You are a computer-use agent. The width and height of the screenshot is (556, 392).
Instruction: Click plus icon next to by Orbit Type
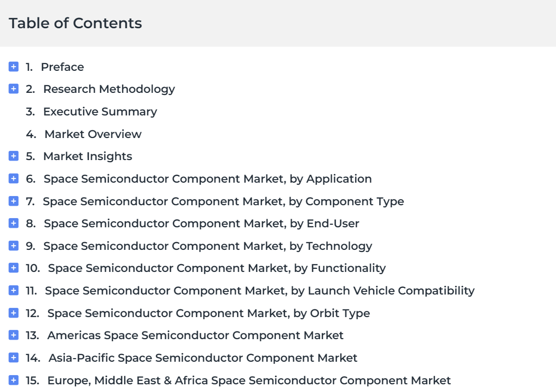point(13,313)
